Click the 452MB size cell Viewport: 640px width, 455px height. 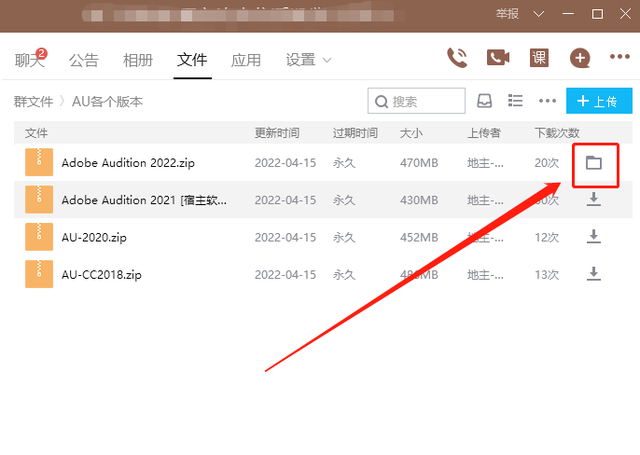[419, 237]
